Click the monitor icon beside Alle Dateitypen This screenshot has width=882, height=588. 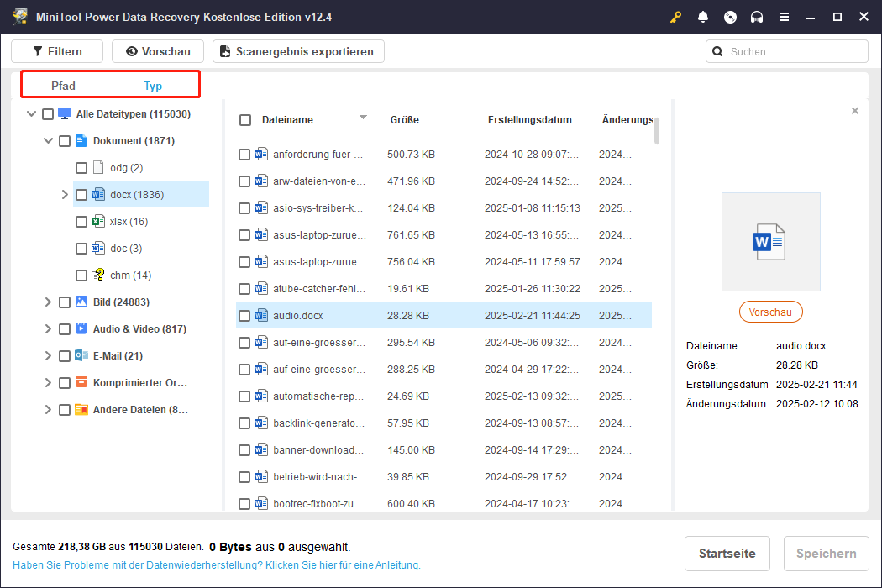[x=65, y=113]
